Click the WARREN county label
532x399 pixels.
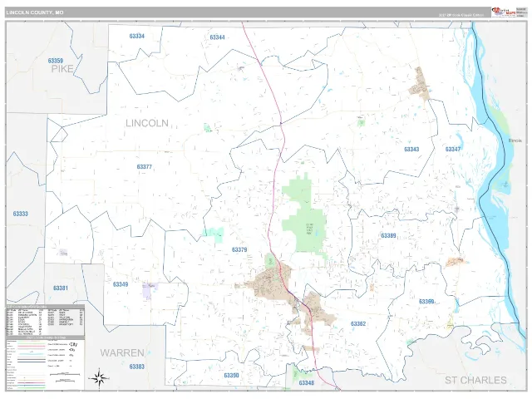[x=122, y=352]
